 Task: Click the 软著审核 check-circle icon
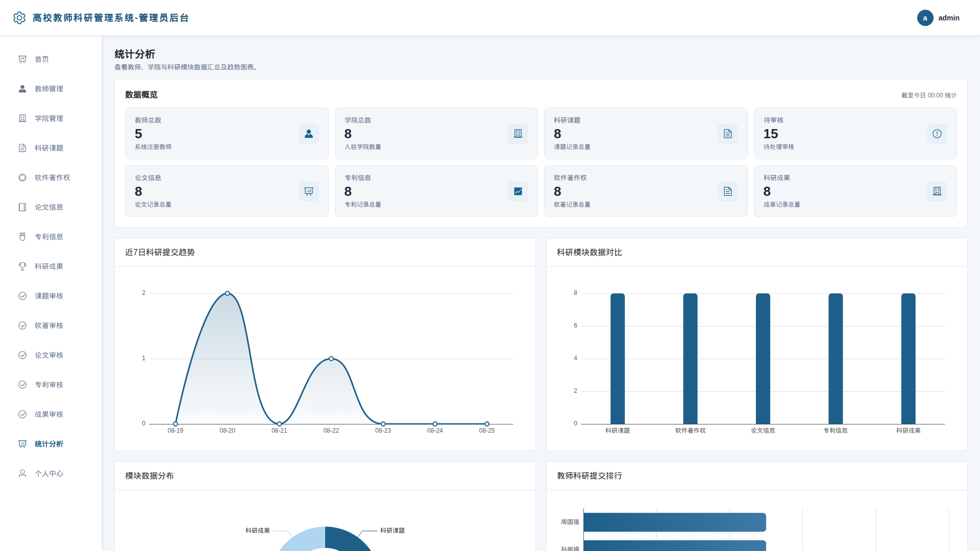(x=22, y=325)
